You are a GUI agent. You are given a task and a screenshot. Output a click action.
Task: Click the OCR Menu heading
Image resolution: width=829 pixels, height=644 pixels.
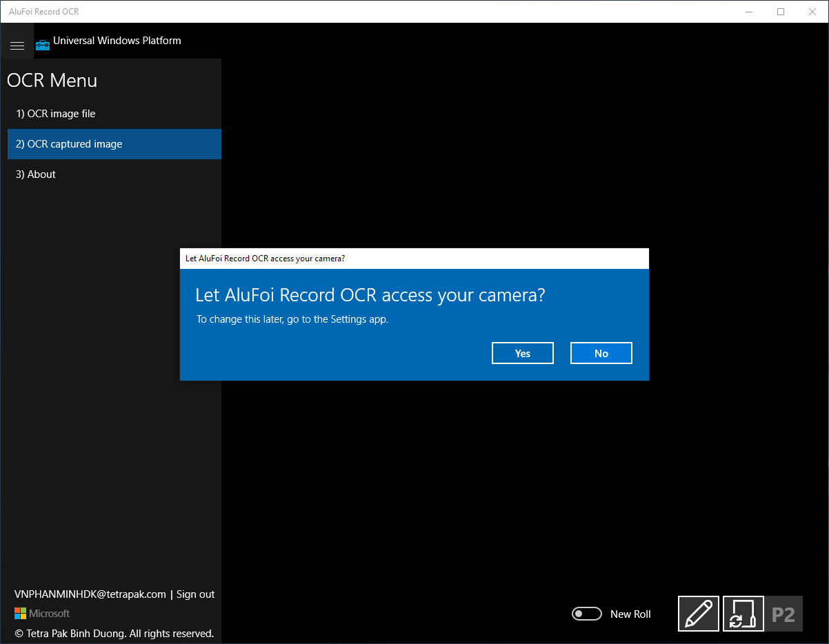pos(52,80)
